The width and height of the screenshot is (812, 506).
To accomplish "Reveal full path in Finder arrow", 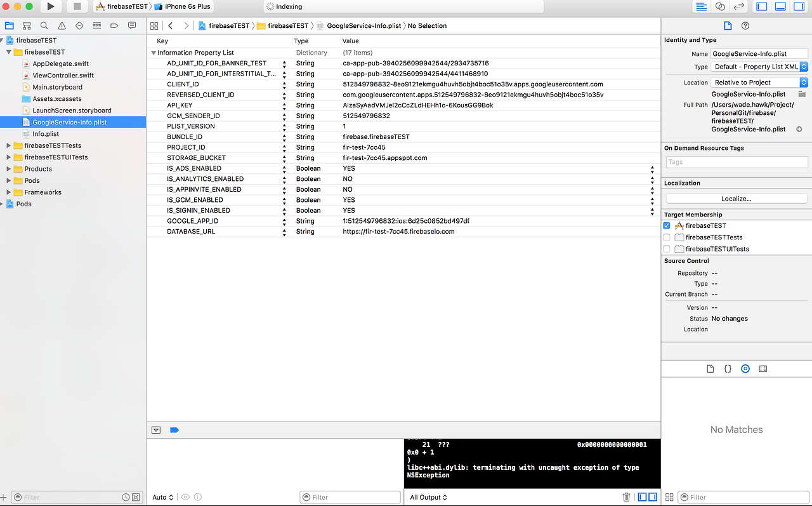I will pyautogui.click(x=799, y=130).
